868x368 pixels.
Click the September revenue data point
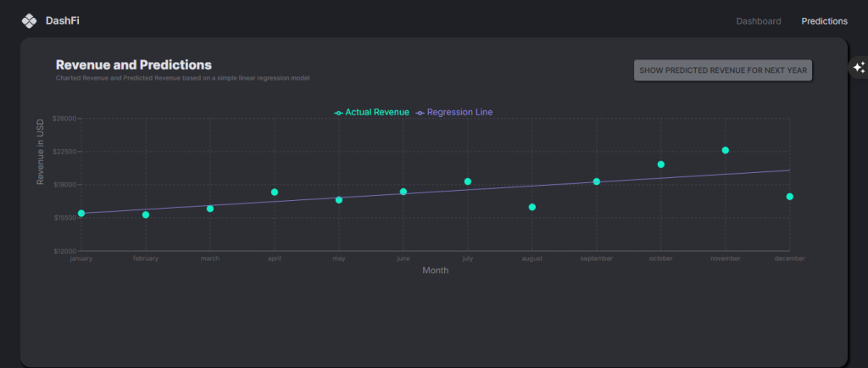pyautogui.click(x=597, y=181)
